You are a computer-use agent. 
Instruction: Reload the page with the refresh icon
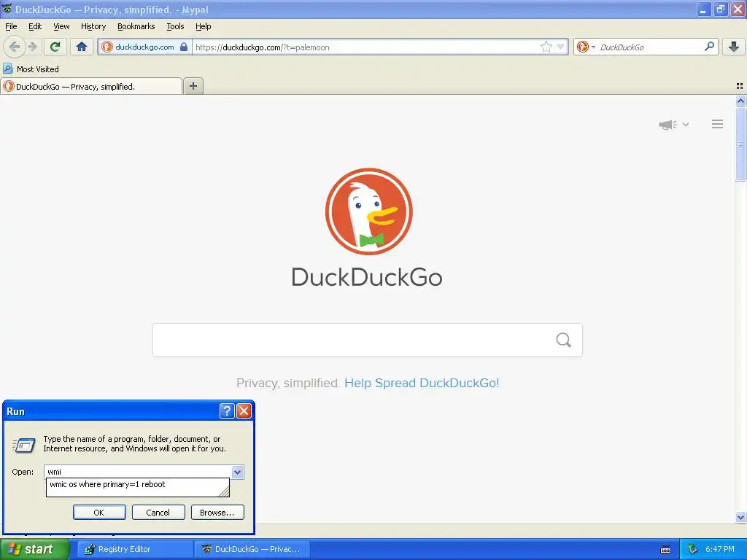pos(55,47)
